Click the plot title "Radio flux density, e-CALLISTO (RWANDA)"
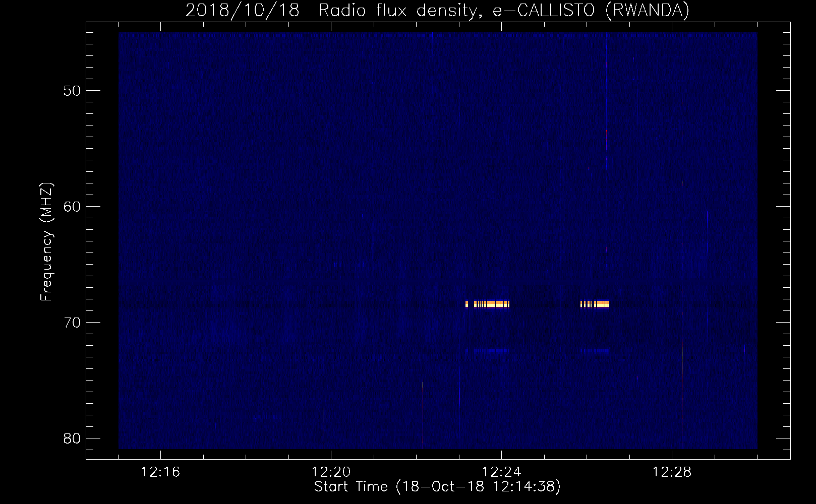 point(504,10)
